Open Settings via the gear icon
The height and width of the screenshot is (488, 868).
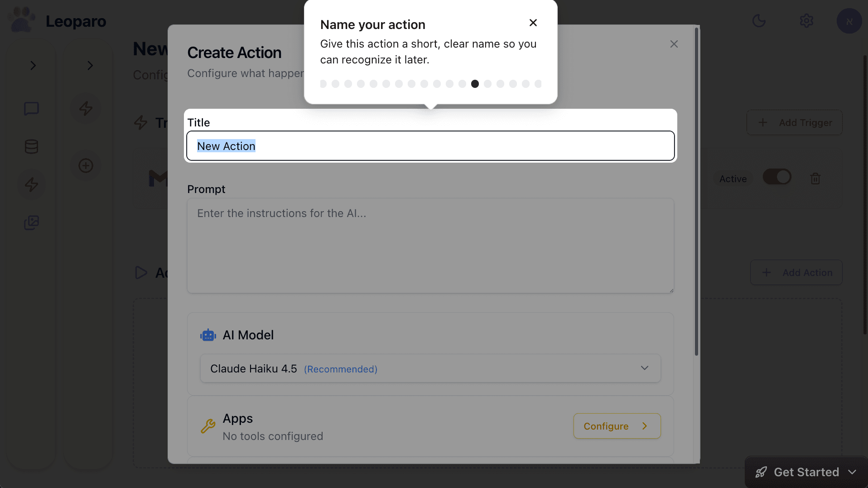[x=806, y=21]
